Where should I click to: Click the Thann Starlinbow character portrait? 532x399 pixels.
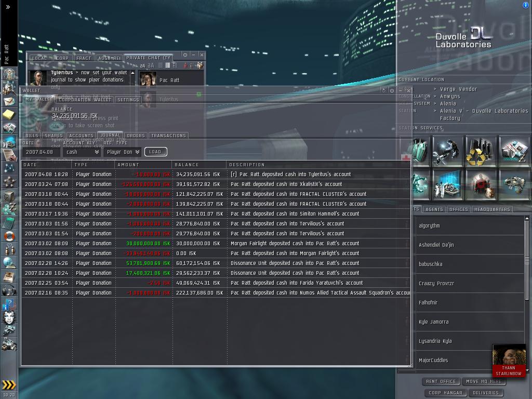[x=509, y=361]
